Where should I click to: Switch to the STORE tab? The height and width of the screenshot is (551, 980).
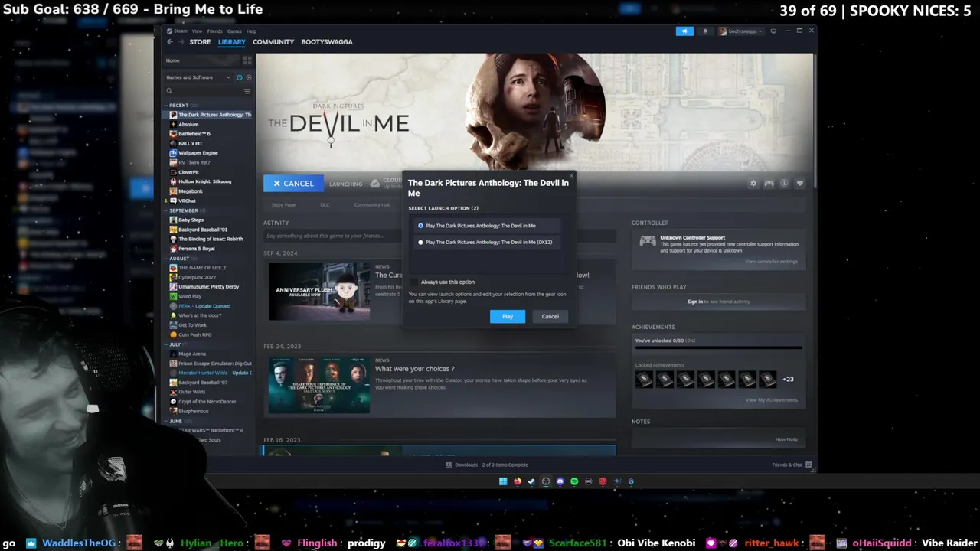tap(200, 42)
